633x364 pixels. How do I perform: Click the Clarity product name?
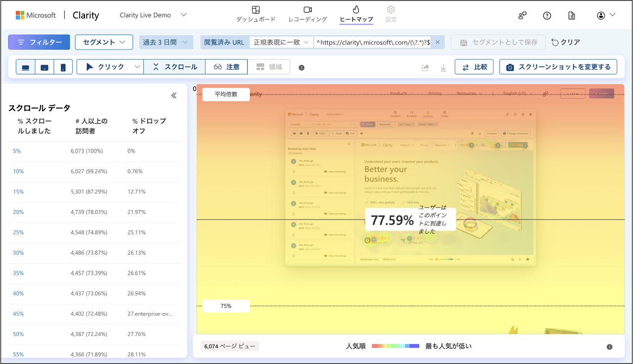(86, 15)
